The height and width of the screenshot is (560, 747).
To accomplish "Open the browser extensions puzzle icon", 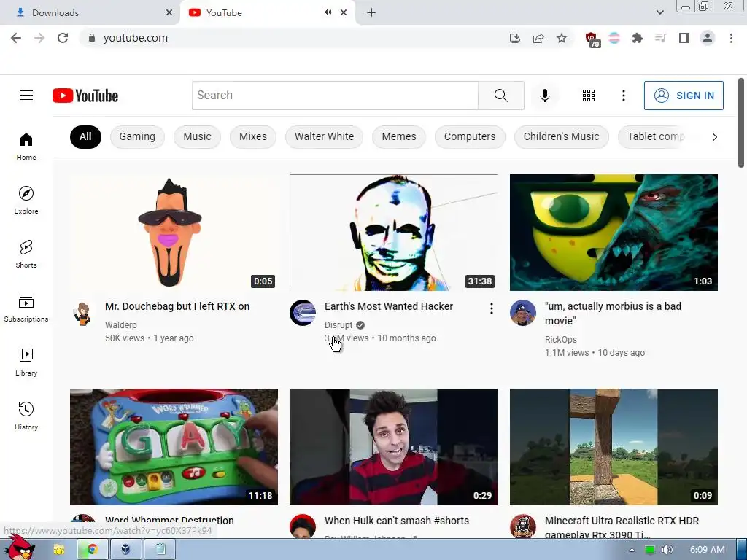I will [637, 38].
